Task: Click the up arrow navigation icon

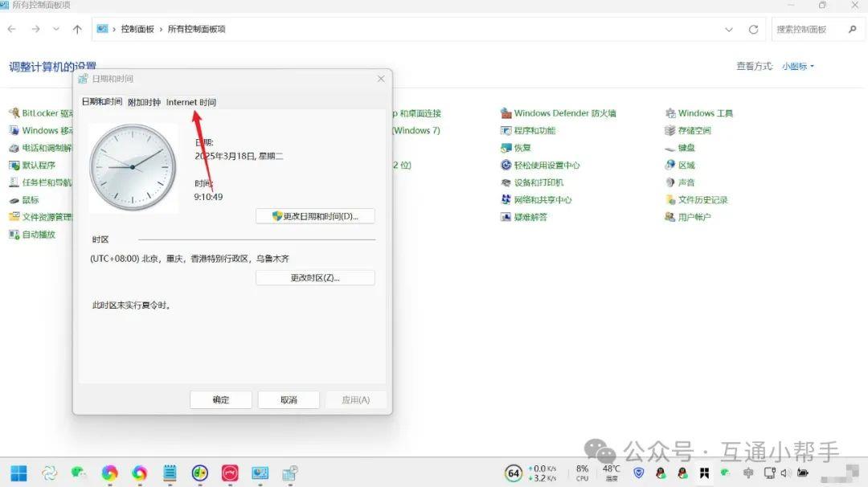Action: coord(76,28)
